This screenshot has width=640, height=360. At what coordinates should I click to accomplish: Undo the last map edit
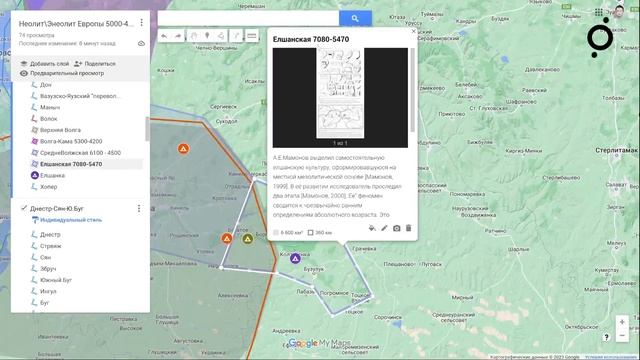[x=164, y=36]
